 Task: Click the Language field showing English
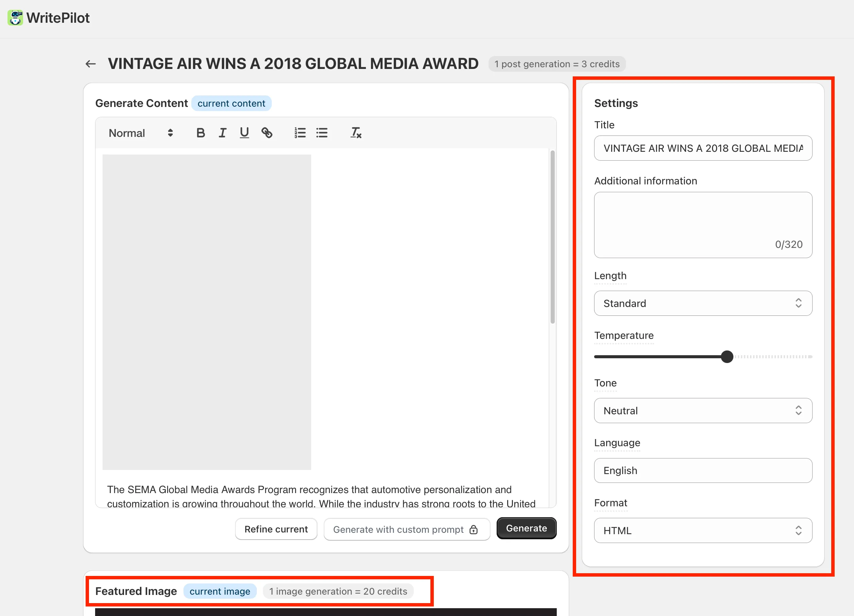702,471
